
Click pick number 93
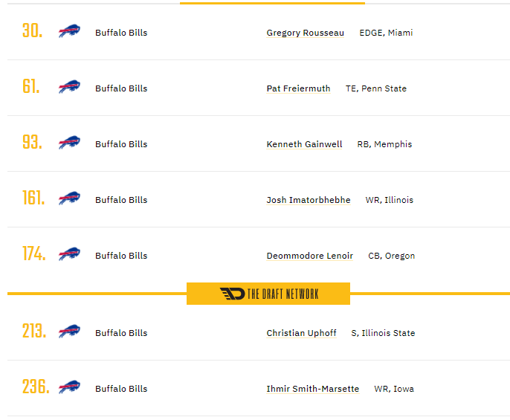32,142
